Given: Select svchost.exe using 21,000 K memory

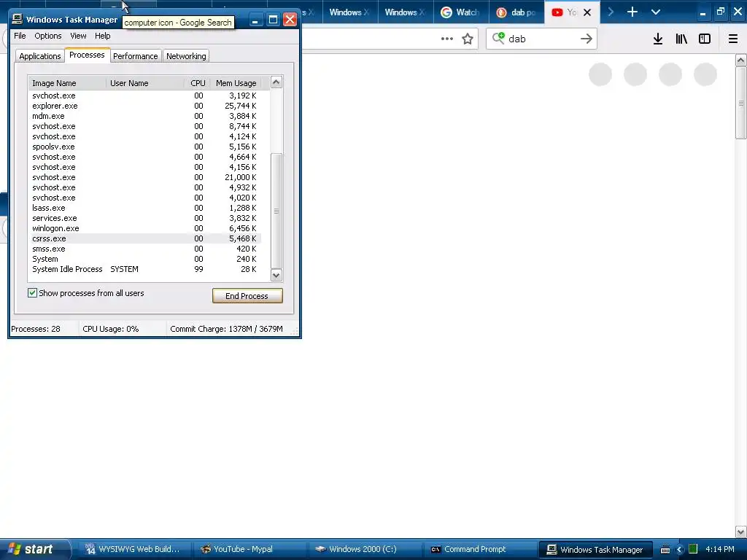Looking at the screenshot, I should (145, 177).
